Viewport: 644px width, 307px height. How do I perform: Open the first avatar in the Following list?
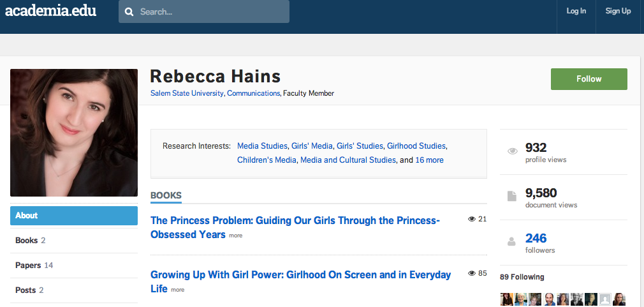(x=506, y=299)
